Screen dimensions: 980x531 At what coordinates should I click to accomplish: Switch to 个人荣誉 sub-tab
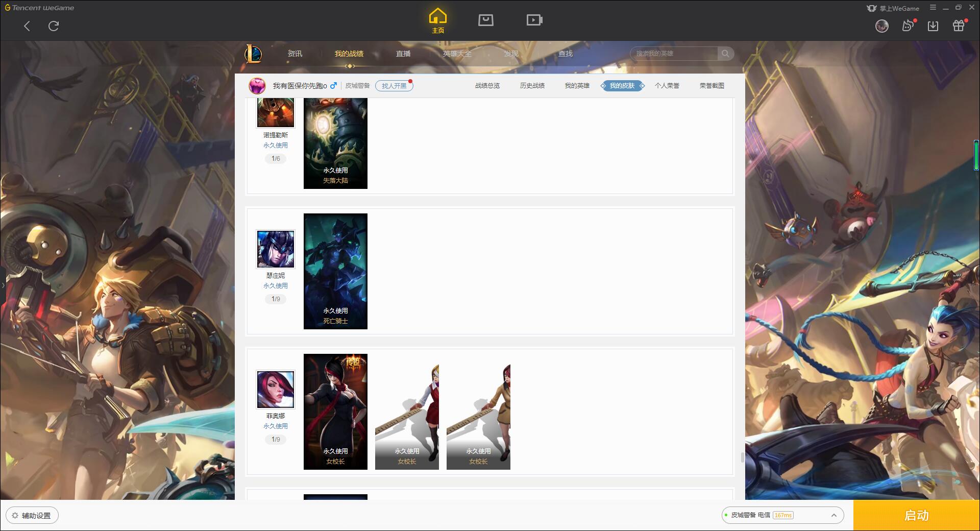point(667,86)
